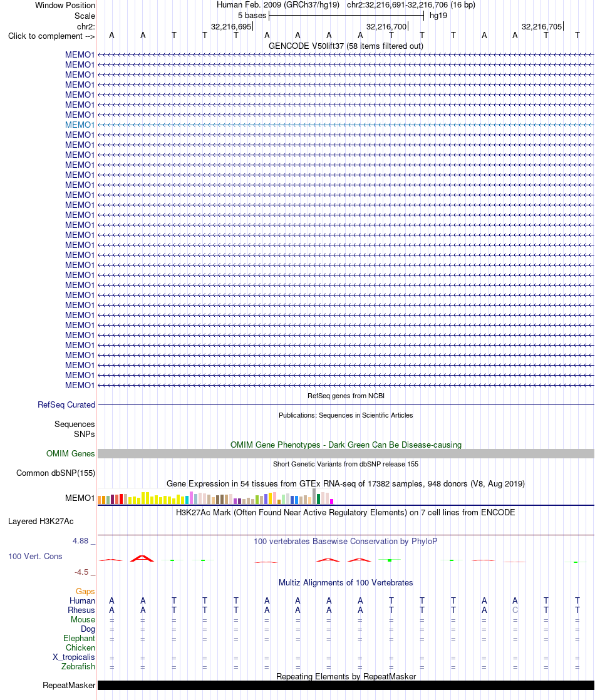Viewport: 595px width, 700px height.
Task: Click the black RepeatMasker element bar
Action: [346, 685]
